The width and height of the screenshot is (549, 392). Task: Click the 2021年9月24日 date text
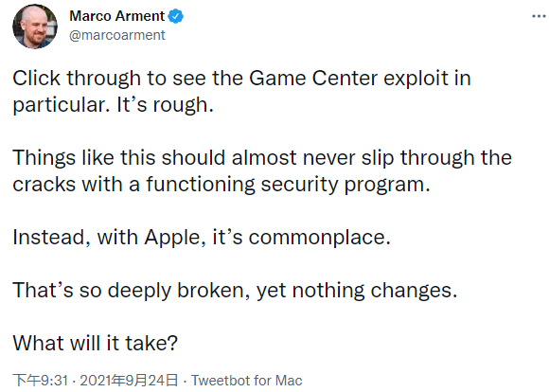[129, 381]
